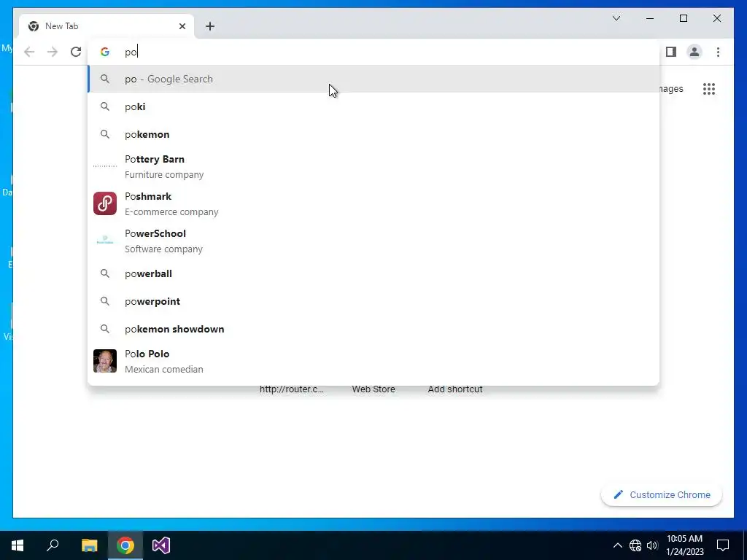Image resolution: width=747 pixels, height=560 pixels.
Task: Click the search icon next to powerball
Action: click(105, 274)
